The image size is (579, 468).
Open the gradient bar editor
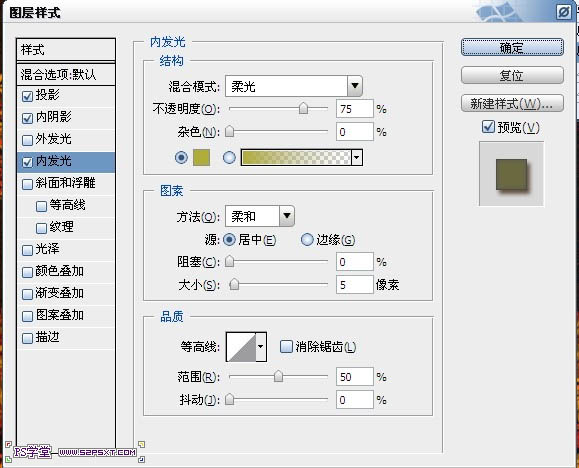(x=296, y=158)
